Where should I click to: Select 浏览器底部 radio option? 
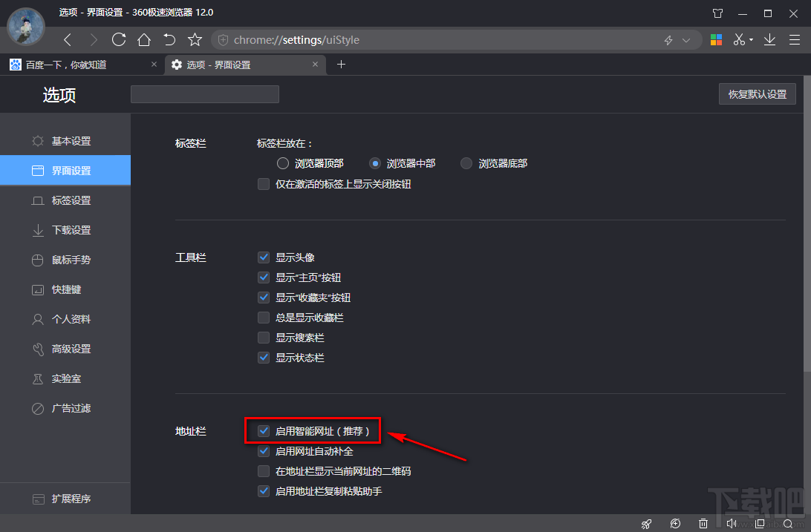click(x=466, y=163)
